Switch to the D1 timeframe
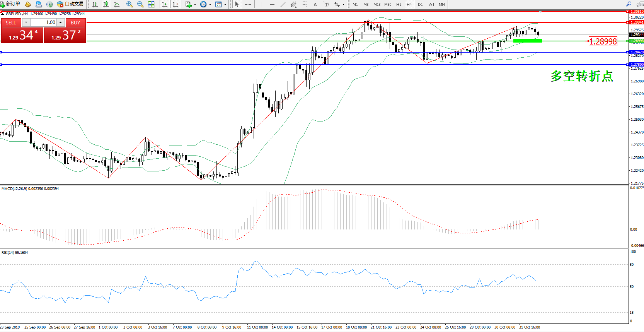This screenshot has height=332, width=644. 420,5
